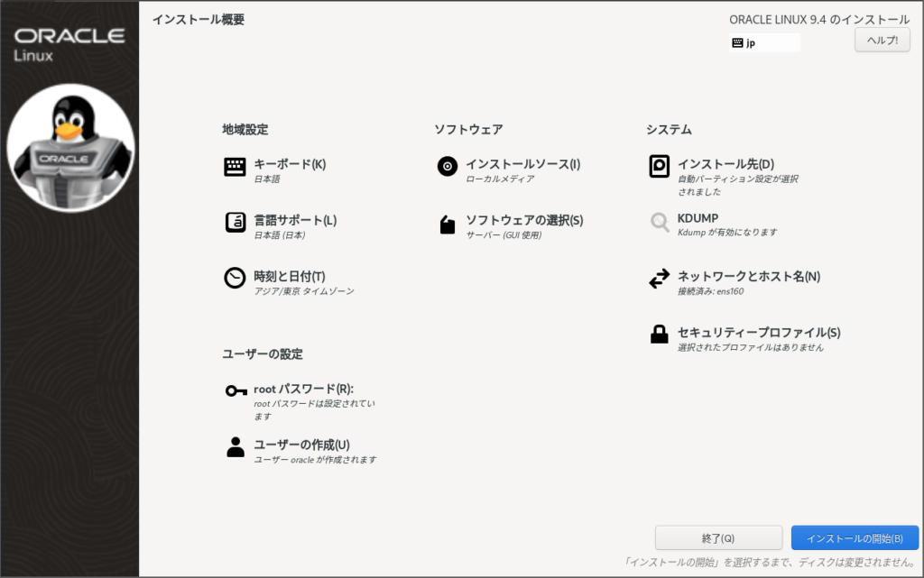Open ネットワークとホスト名(N) settings
The width and height of the screenshot is (924, 578).
click(748, 276)
